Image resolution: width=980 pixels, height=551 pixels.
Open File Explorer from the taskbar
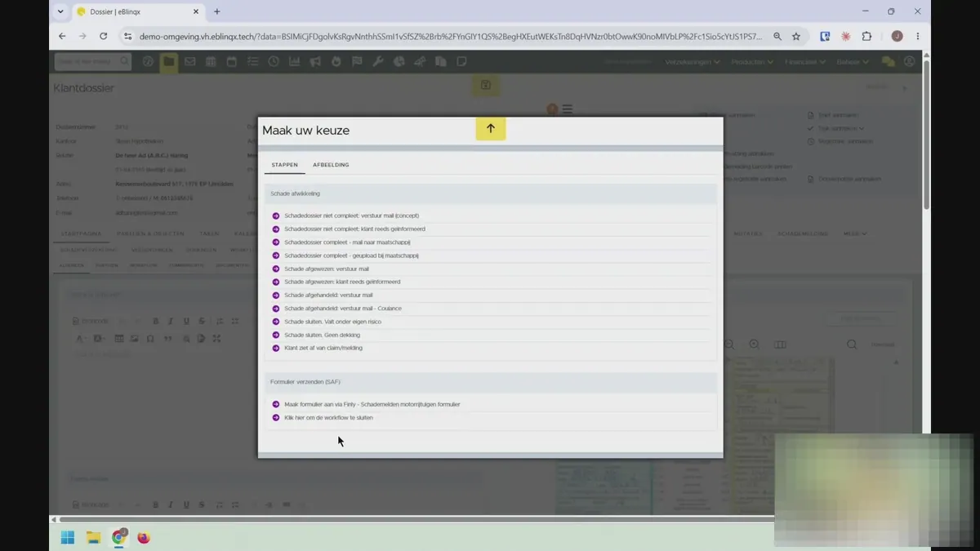tap(93, 537)
